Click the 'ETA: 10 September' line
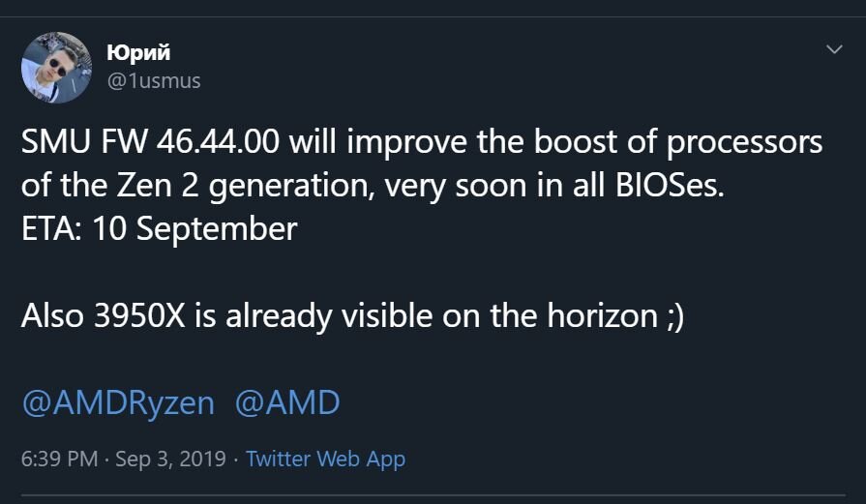Viewport: 866px width, 504px height. pos(159,228)
